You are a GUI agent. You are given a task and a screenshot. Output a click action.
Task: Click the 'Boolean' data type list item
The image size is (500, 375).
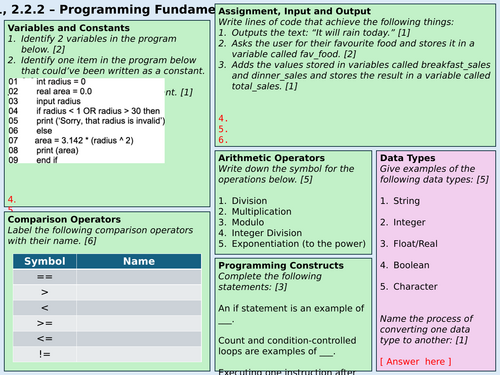point(411,265)
